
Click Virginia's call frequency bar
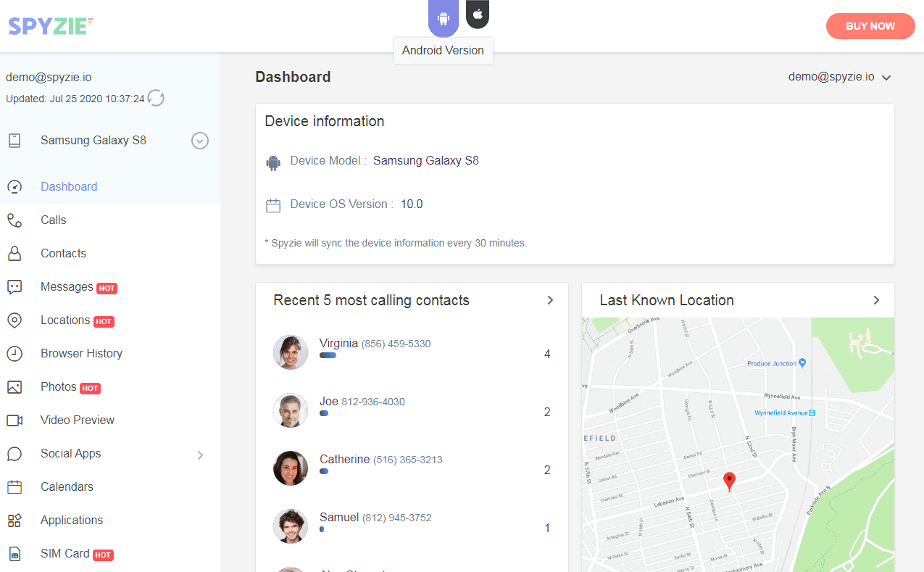point(328,355)
